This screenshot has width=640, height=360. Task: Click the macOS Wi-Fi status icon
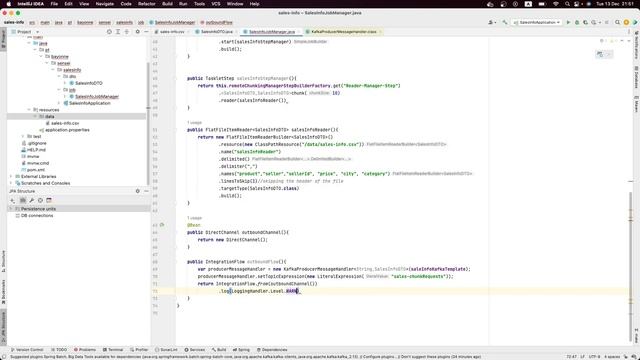(556, 4)
